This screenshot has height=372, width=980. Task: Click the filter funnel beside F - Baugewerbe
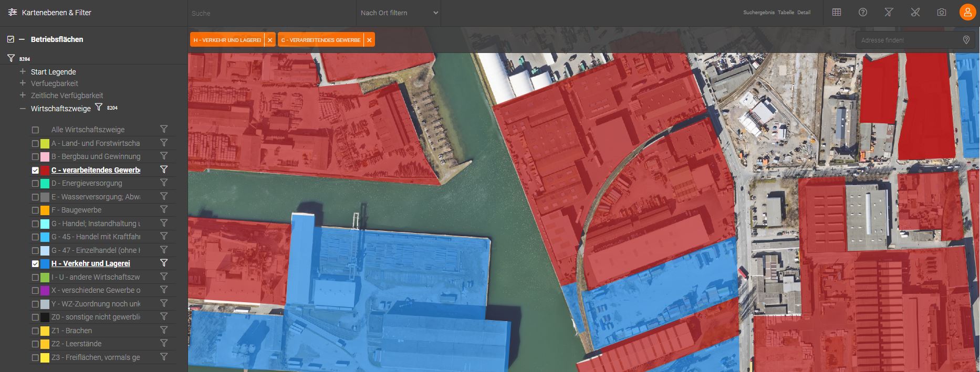[164, 210]
